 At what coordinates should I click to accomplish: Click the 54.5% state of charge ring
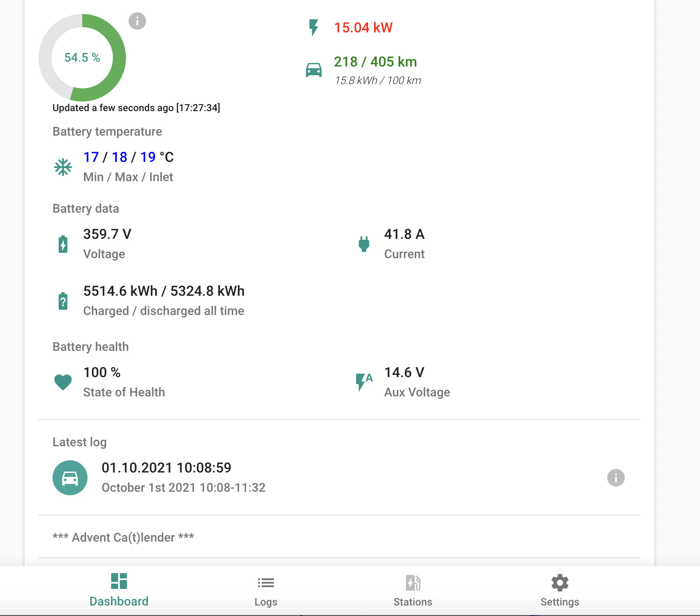point(82,57)
